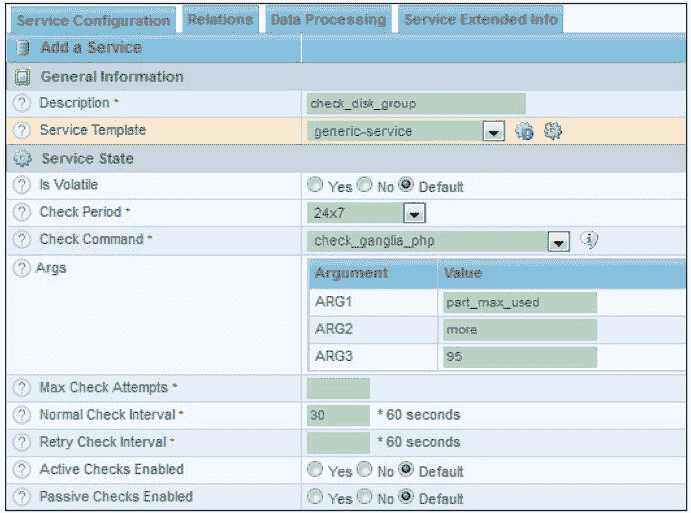Go to the Service Extended Info tab
Viewport: 691px width, 513px height.
(481, 19)
